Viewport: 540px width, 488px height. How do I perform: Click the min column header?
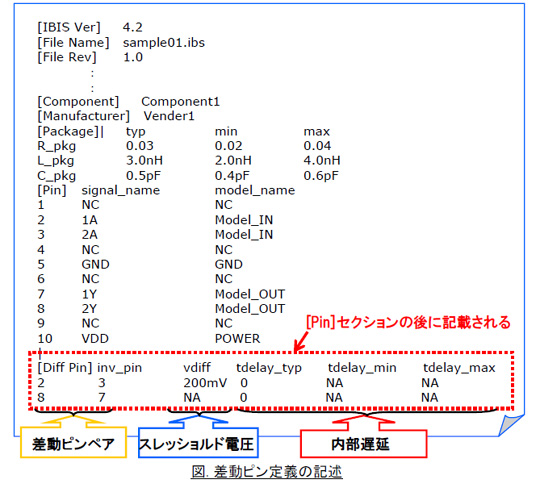click(x=226, y=131)
